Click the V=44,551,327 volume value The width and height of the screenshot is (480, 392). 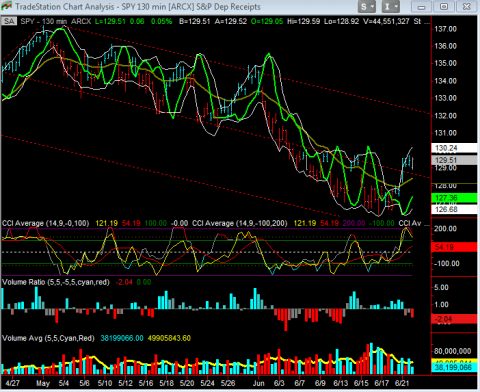click(x=386, y=21)
